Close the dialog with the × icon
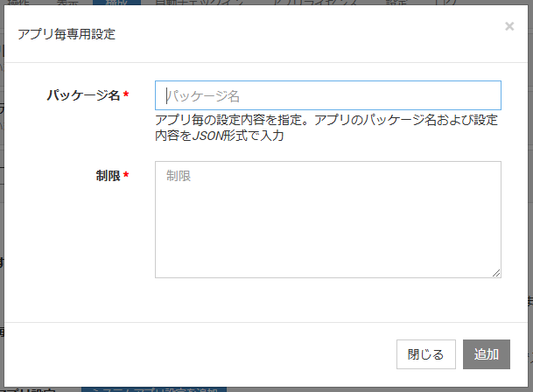The image size is (533, 392). point(509,26)
